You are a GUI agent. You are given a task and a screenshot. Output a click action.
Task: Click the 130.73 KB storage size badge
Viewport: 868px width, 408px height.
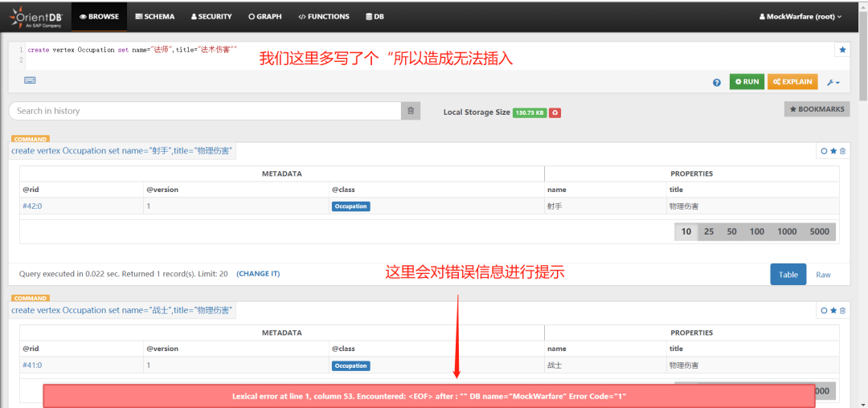pos(530,112)
